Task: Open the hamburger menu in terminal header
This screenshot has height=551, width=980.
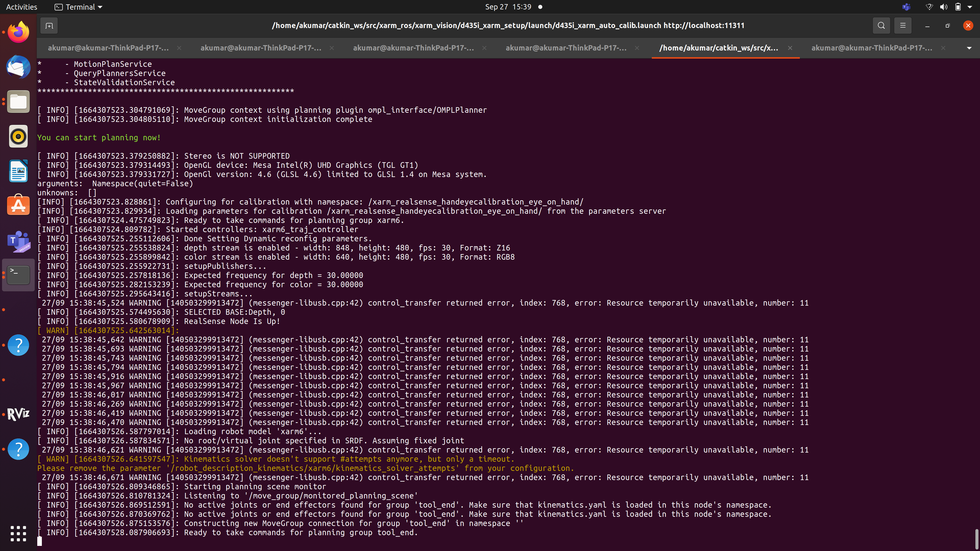Action: point(903,26)
